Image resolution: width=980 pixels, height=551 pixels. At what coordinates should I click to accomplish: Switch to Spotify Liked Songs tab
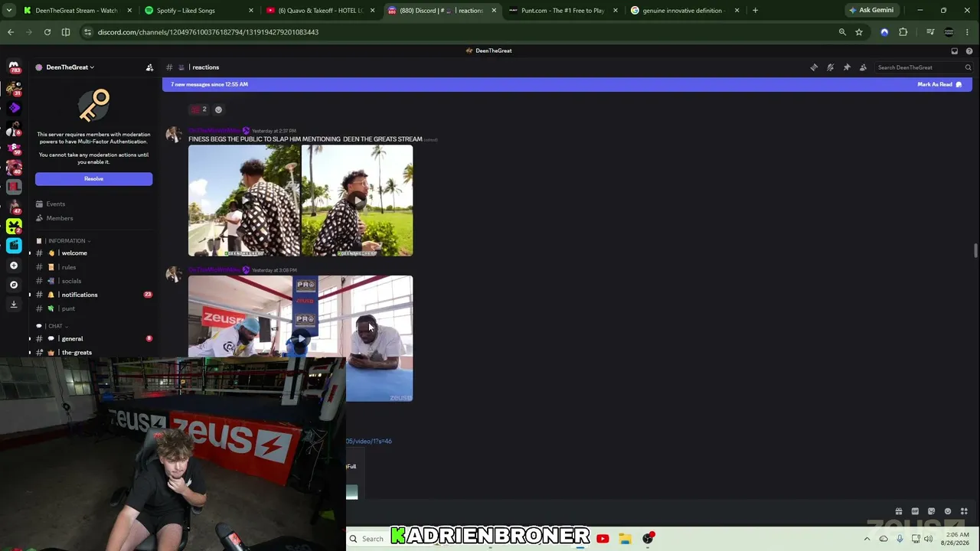200,11
